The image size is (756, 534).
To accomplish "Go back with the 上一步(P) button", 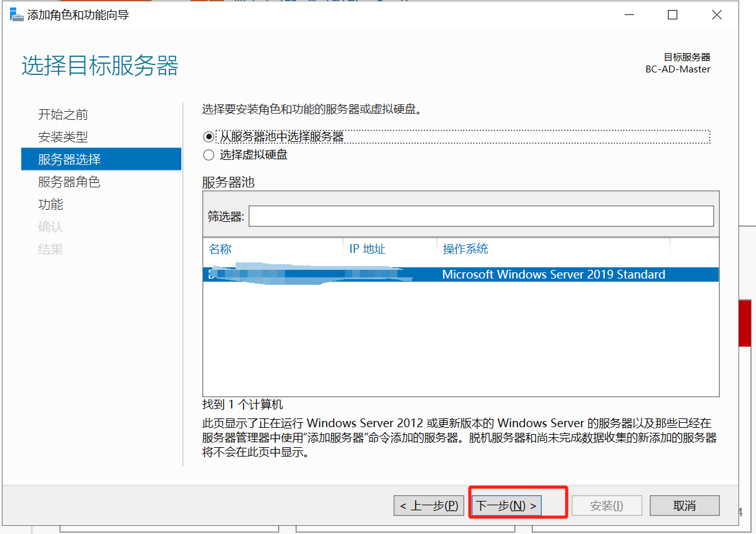I will point(429,506).
